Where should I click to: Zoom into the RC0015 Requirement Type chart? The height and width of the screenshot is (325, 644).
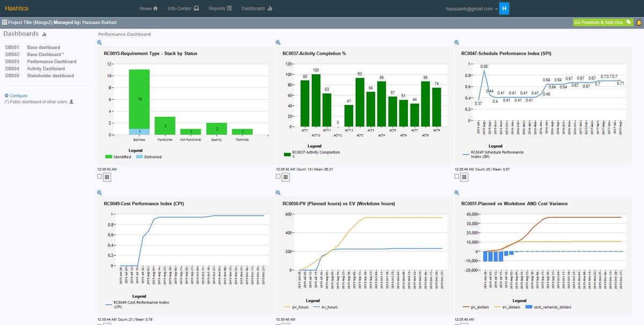click(99, 43)
